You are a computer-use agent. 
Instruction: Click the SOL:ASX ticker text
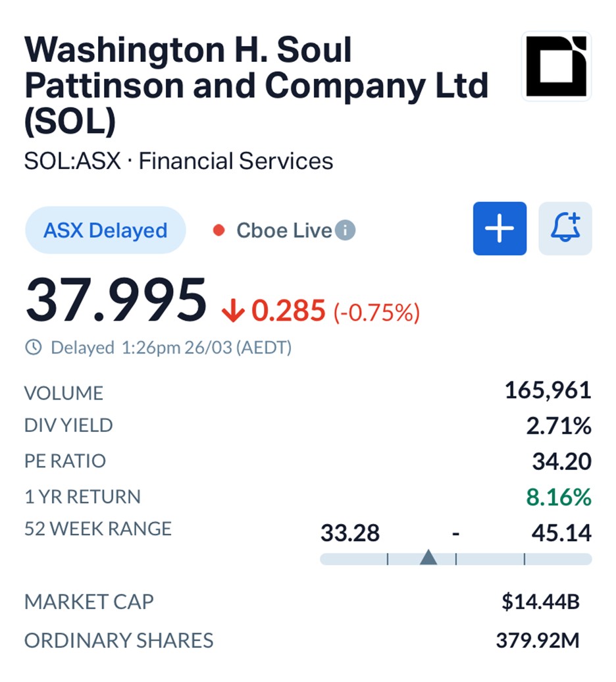click(72, 161)
